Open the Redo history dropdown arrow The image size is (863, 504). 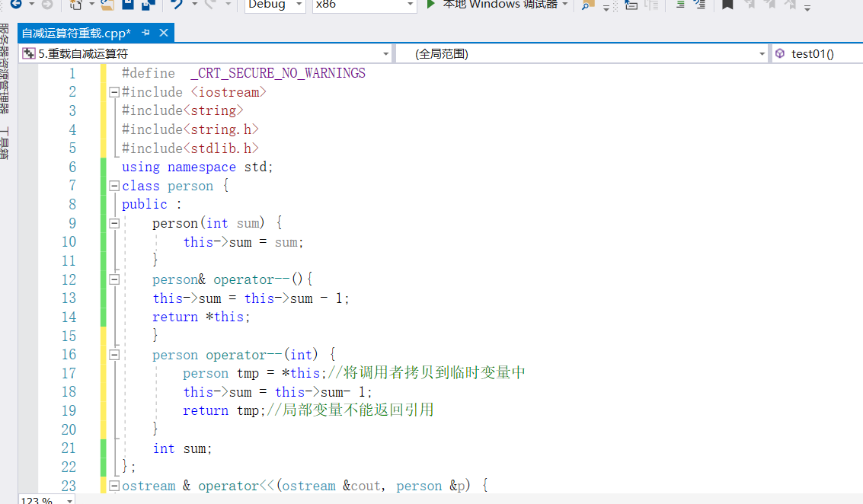click(x=228, y=4)
